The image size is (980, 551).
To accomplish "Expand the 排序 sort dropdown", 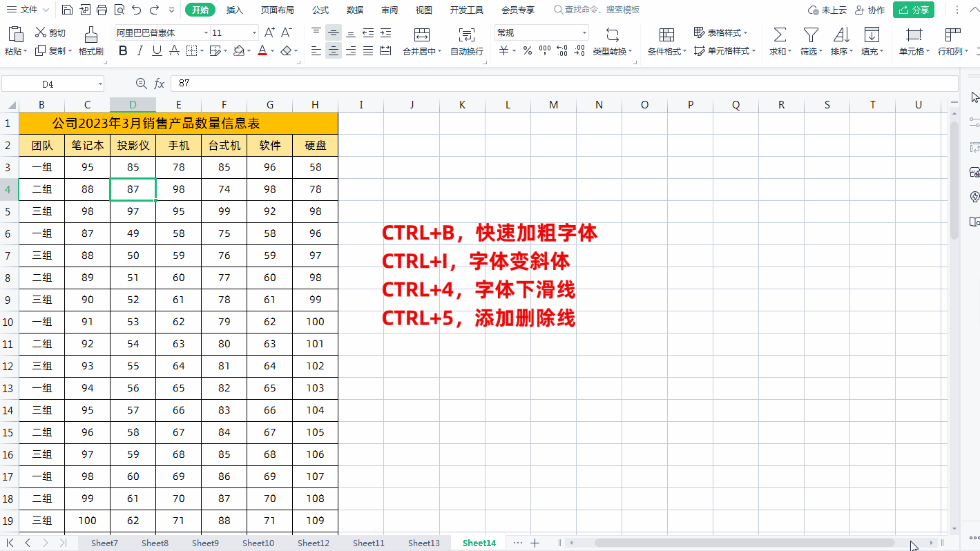I will (851, 51).
